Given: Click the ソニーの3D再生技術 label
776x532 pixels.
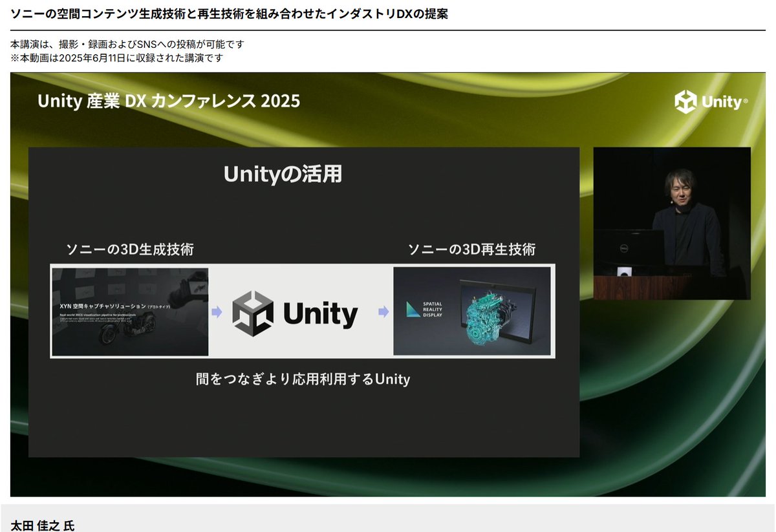Looking at the screenshot, I should [472, 250].
